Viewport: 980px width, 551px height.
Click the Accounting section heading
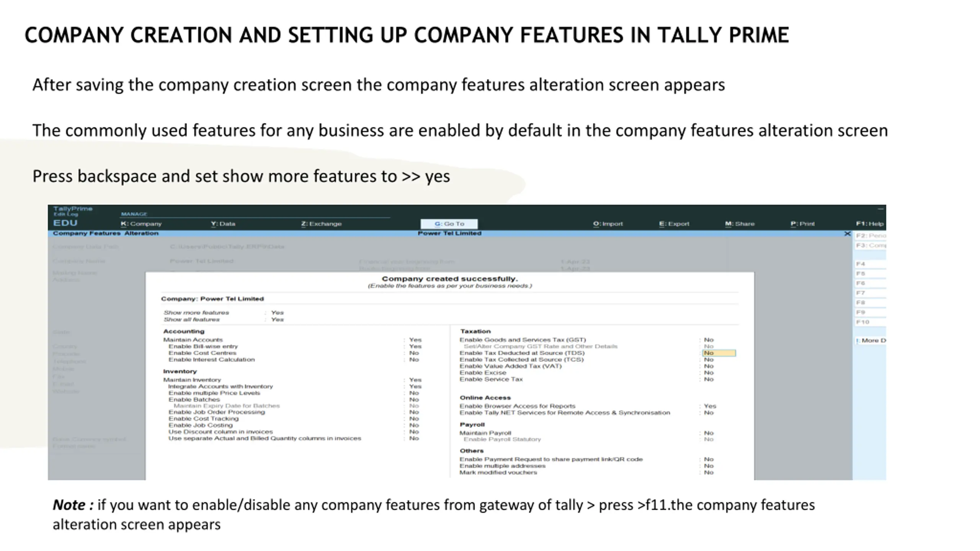tap(184, 331)
